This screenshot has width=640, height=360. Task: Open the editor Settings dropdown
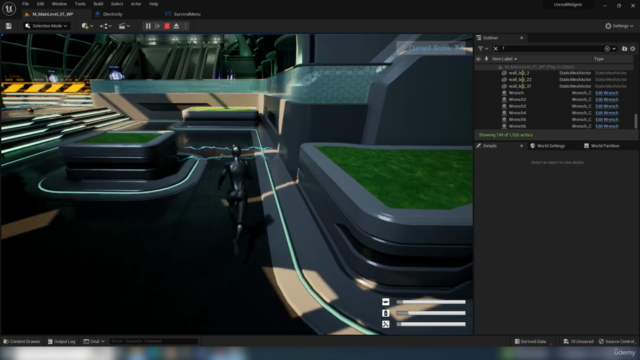click(x=619, y=26)
